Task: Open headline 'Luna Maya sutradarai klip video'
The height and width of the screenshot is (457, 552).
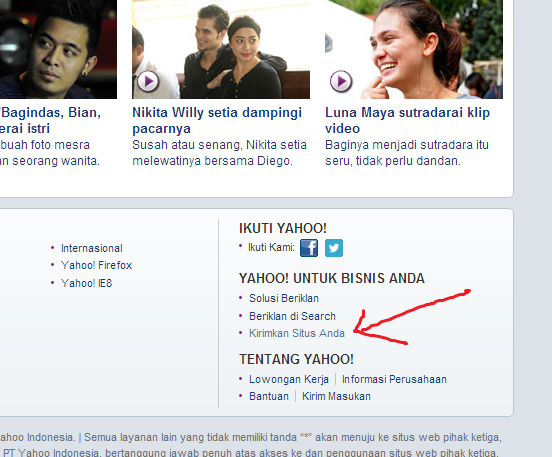Action: (x=407, y=120)
